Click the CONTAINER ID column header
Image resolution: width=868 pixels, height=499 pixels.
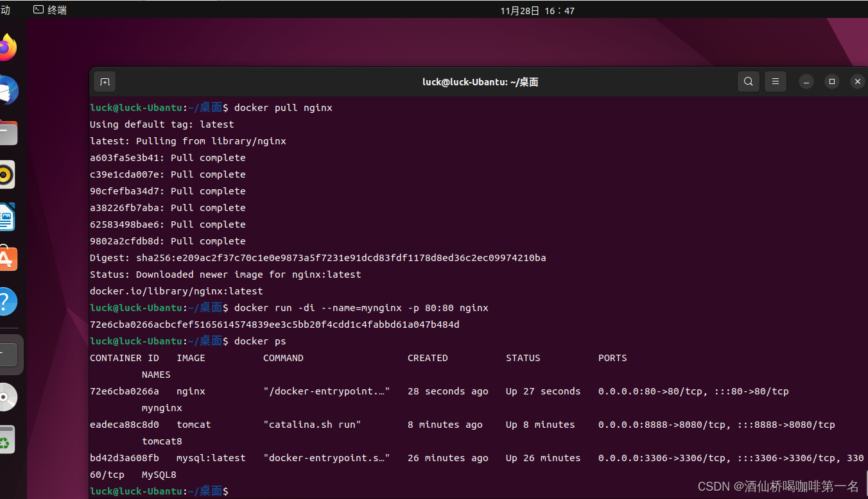click(x=125, y=358)
